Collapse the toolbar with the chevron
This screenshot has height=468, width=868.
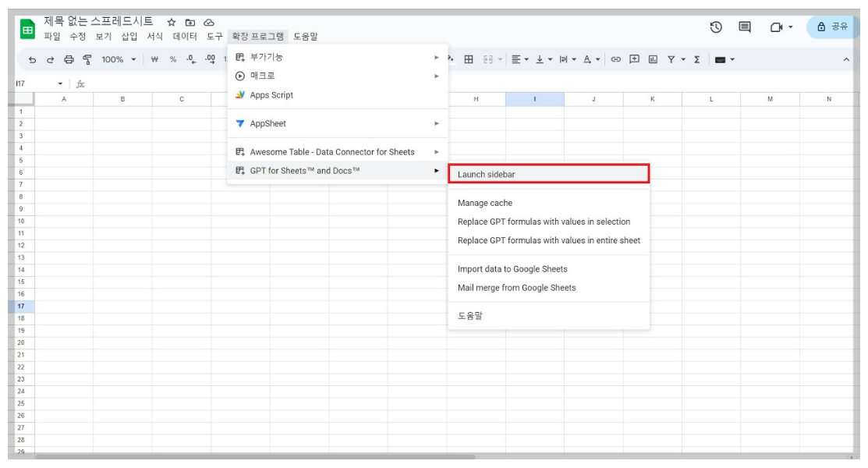[846, 59]
